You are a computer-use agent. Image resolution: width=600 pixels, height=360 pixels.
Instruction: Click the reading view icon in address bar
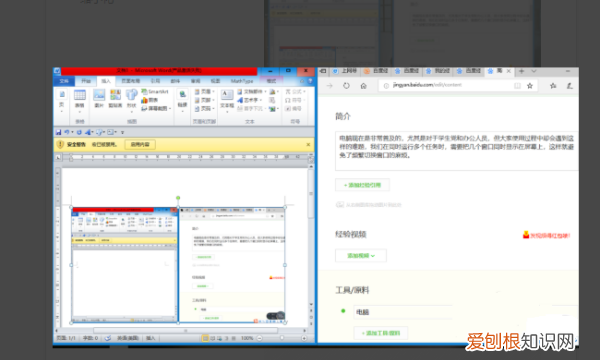517,86
